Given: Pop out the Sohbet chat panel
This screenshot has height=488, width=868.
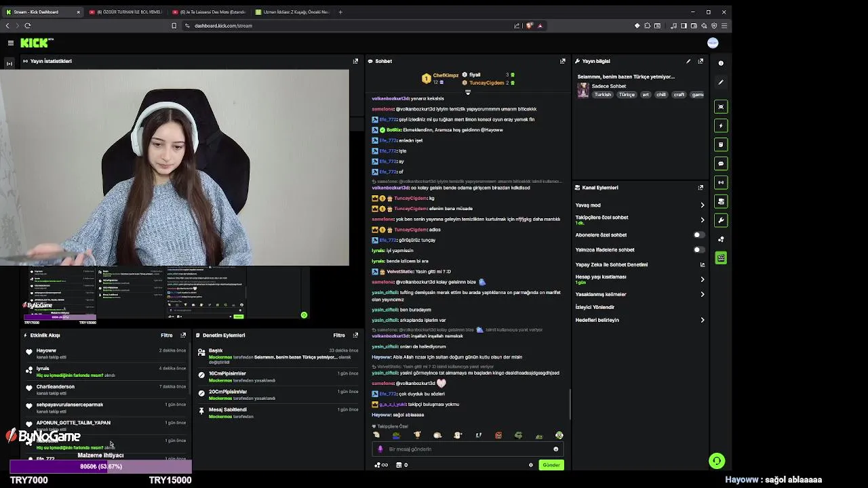Looking at the screenshot, I should pos(562,61).
